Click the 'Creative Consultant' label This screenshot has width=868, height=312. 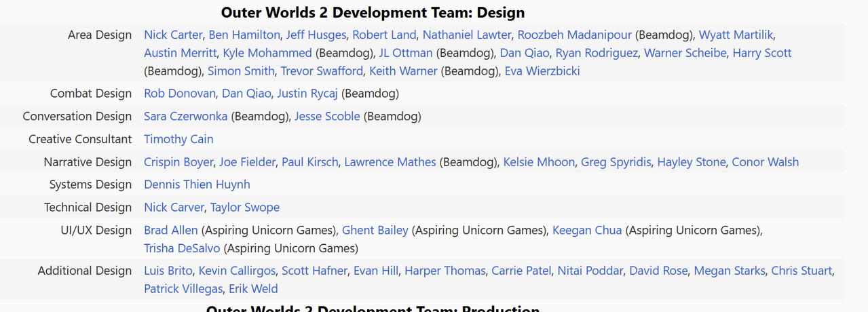click(80, 139)
